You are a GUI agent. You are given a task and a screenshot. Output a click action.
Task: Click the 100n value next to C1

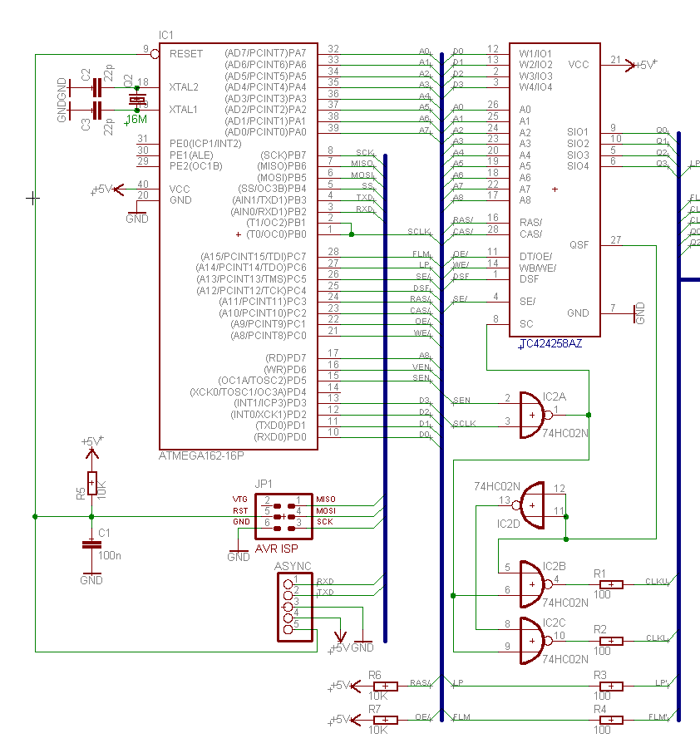tap(110, 556)
